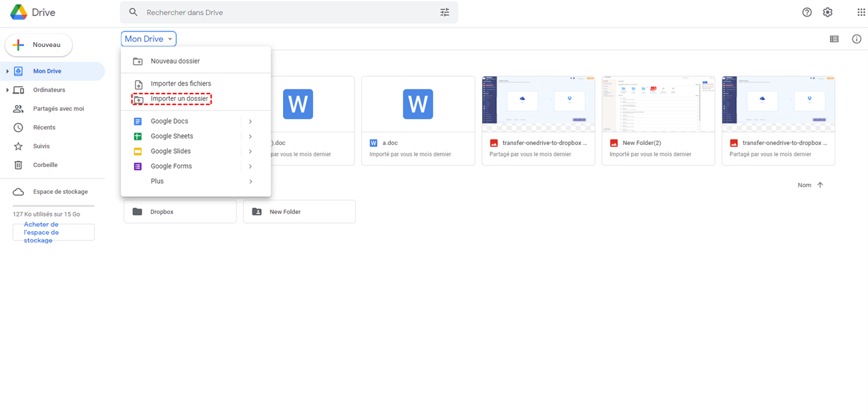The width and height of the screenshot is (868, 417).
Task: Click the Espace de stockage cloud icon
Action: pyautogui.click(x=19, y=192)
